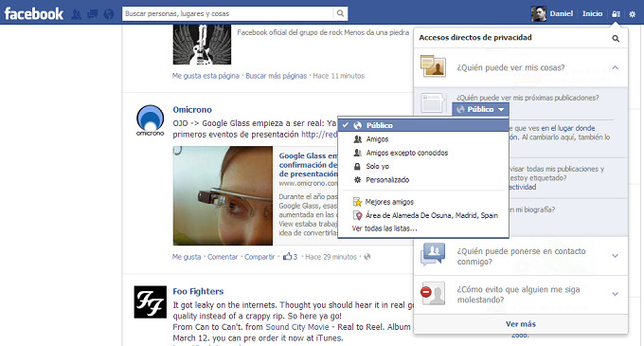This screenshot has height=346, width=644.
Task: Click the Facebook logo
Action: [34, 13]
